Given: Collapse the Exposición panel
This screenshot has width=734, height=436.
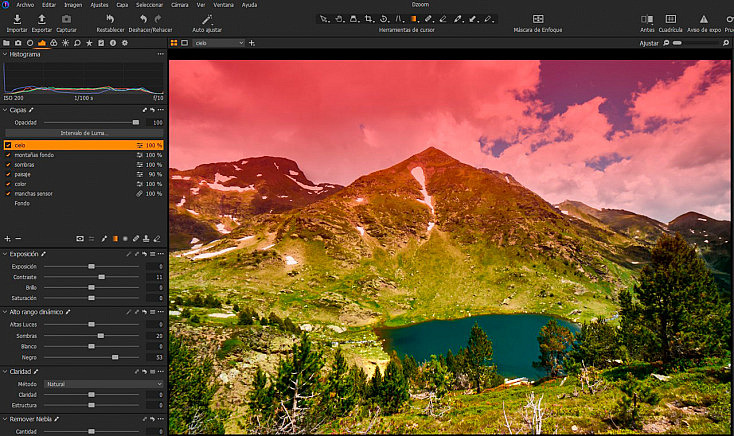Looking at the screenshot, I should (5, 254).
